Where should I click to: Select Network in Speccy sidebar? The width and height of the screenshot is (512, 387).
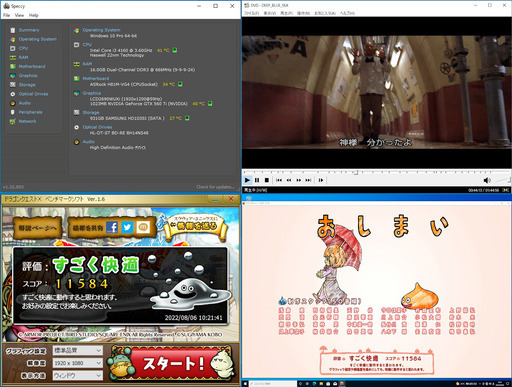pyautogui.click(x=27, y=121)
